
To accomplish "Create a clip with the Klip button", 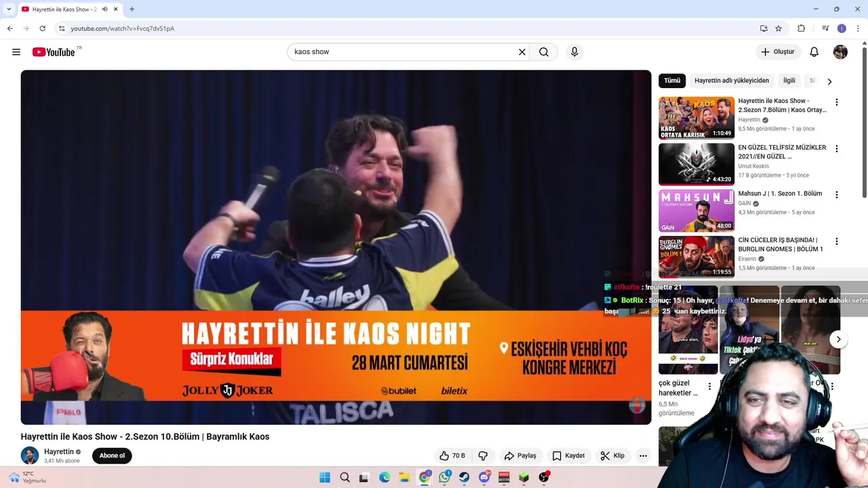I will [x=612, y=455].
